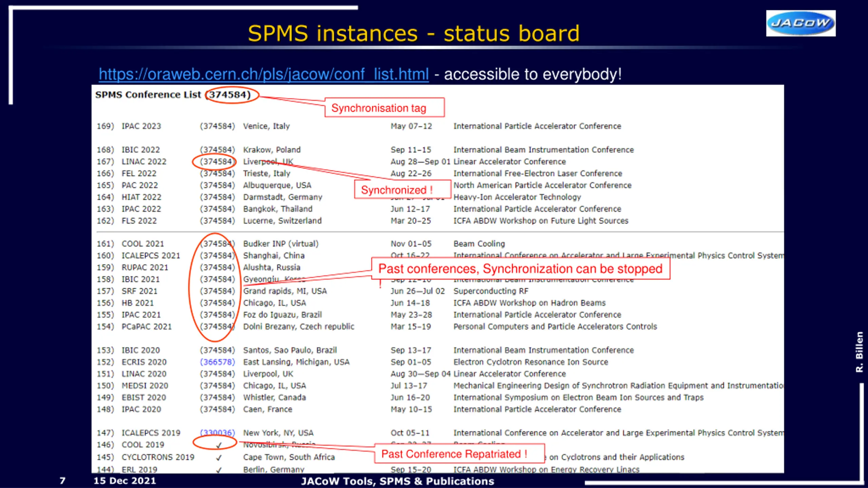Click the JACoW logo
The width and height of the screenshot is (868, 488).
pos(801,23)
